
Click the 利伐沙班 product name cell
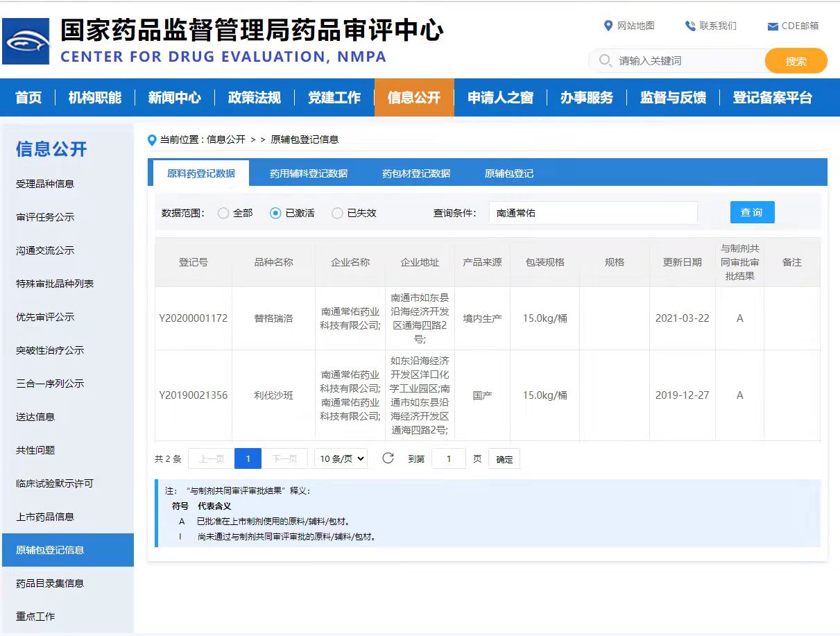(x=273, y=395)
